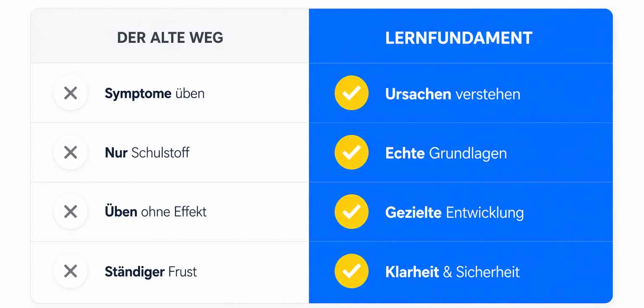Click the Üben ohne Effekt label

coord(156,212)
